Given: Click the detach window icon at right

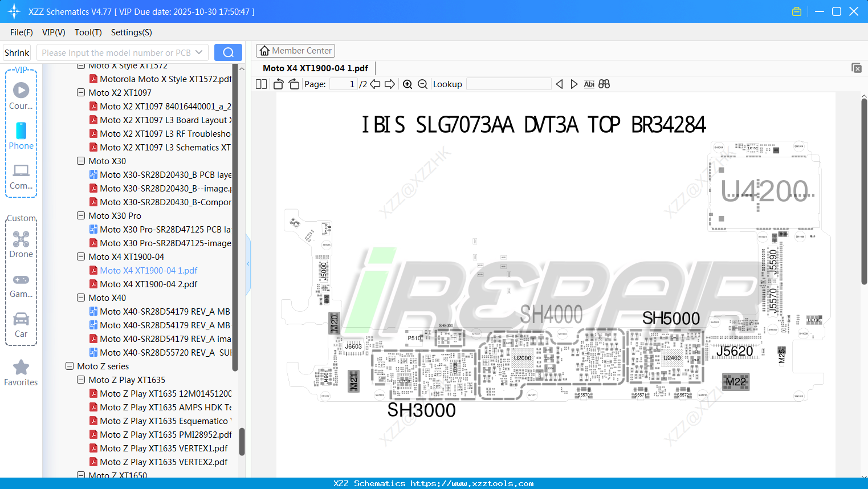Looking at the screenshot, I should point(857,68).
